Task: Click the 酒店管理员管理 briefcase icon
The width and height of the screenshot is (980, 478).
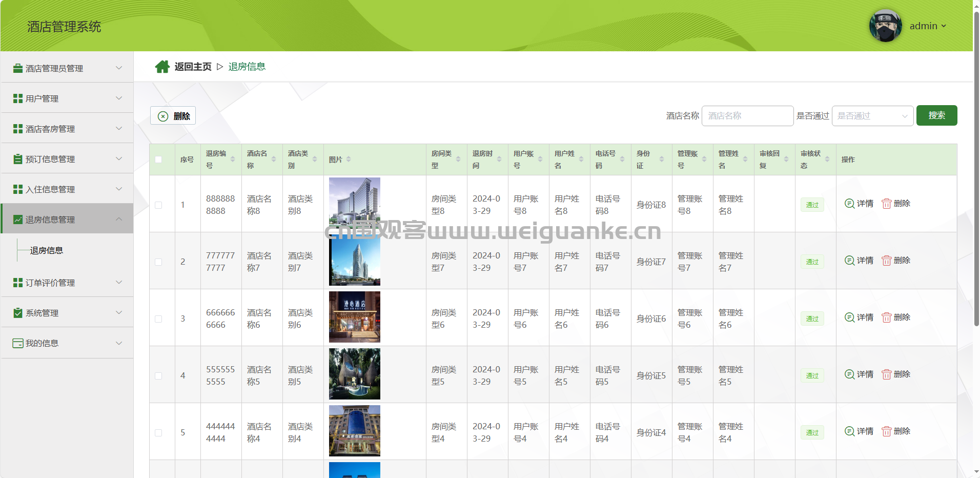Action: (18, 68)
